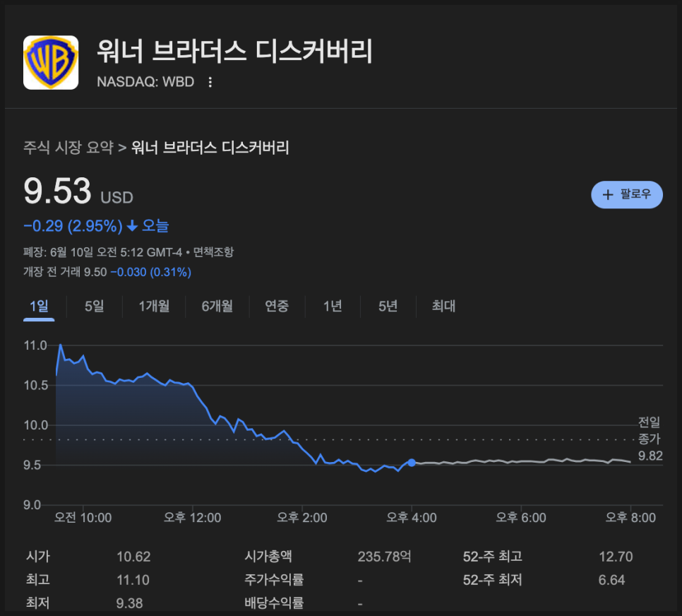Click the 최고 value 11.10

[x=133, y=580]
